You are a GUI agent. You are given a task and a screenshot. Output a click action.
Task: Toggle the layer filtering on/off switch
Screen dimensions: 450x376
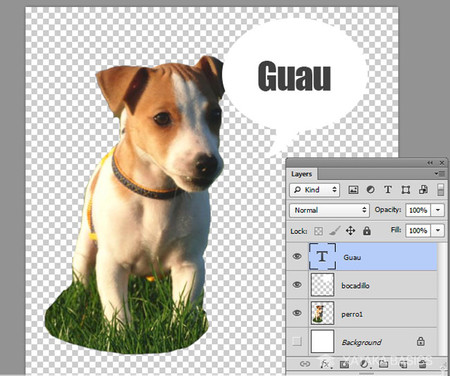pyautogui.click(x=441, y=190)
